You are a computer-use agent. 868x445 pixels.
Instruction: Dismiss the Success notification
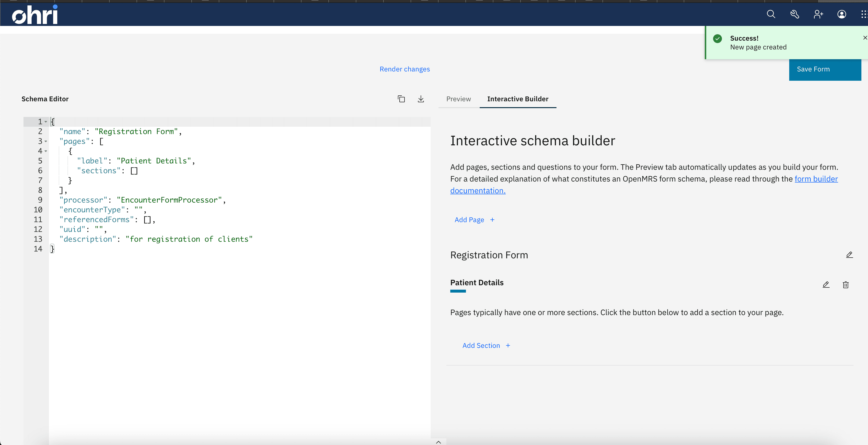[x=865, y=38]
